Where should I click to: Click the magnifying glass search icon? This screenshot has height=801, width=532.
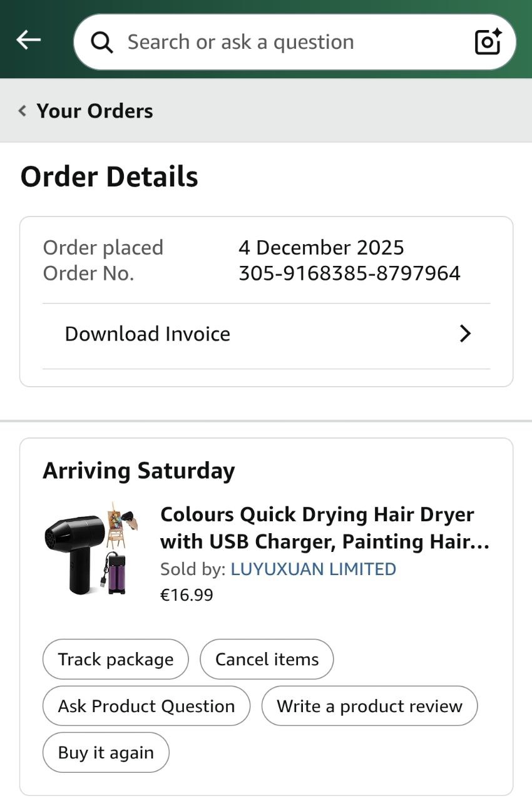[x=102, y=43]
